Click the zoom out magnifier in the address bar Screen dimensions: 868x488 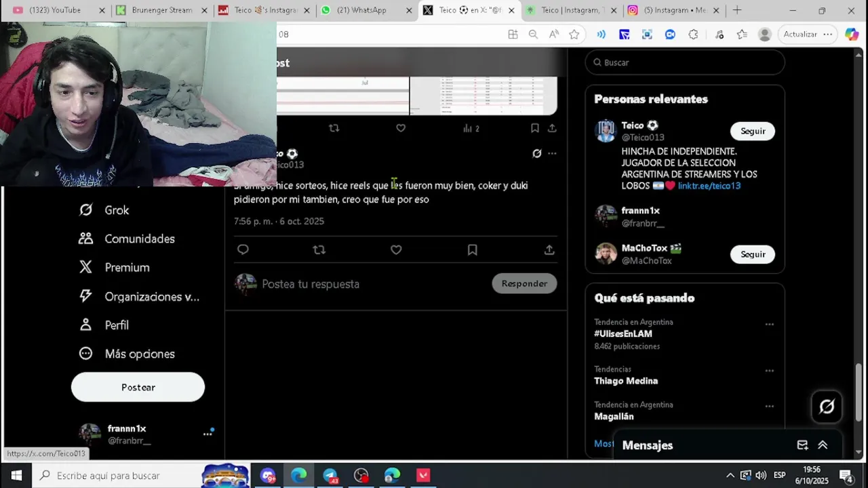(533, 35)
